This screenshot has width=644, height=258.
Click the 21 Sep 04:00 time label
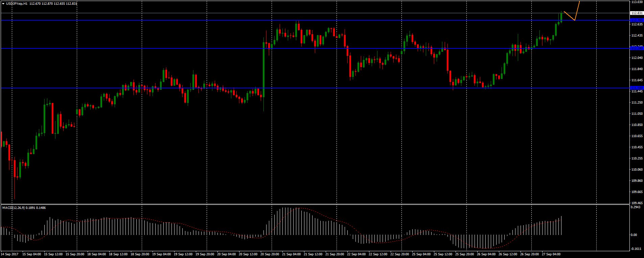point(292,254)
